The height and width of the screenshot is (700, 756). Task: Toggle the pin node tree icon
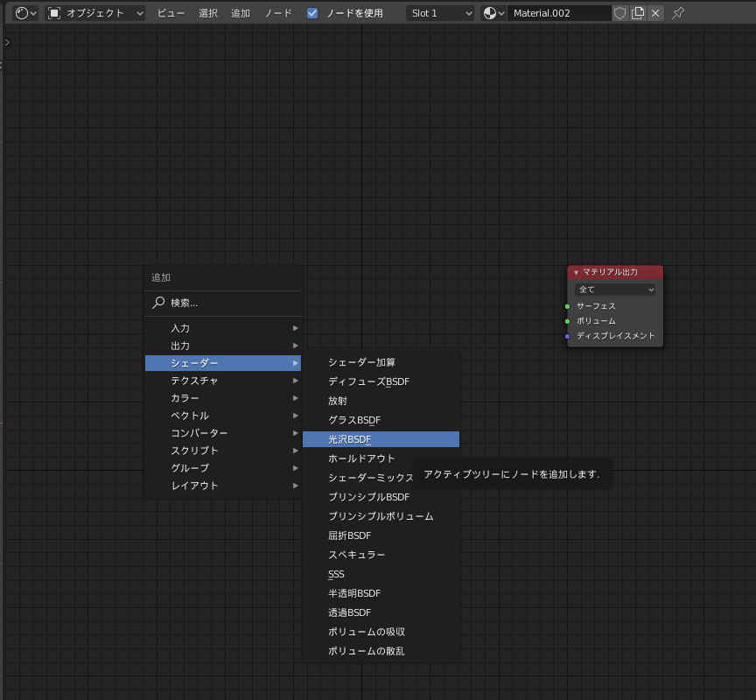[678, 13]
